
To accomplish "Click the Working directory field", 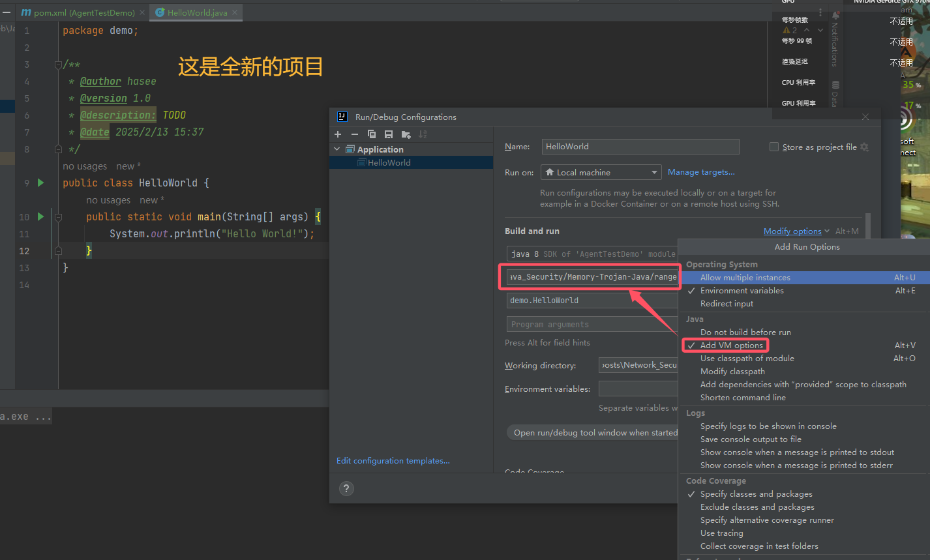I will pyautogui.click(x=638, y=365).
